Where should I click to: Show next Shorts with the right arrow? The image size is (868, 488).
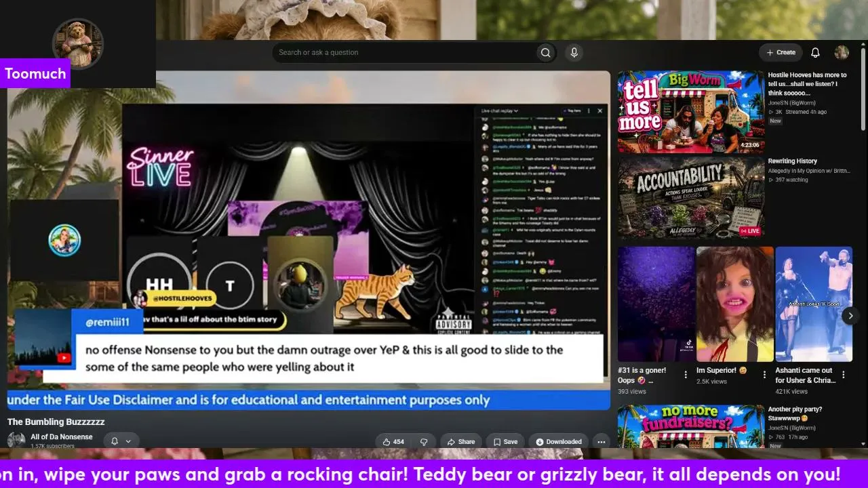pos(850,315)
